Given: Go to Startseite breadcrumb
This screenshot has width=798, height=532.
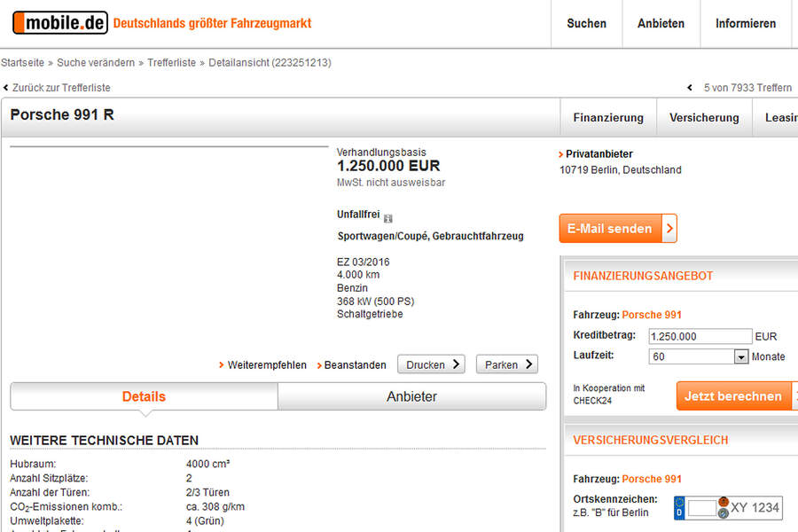Looking at the screenshot, I should click(x=22, y=63).
